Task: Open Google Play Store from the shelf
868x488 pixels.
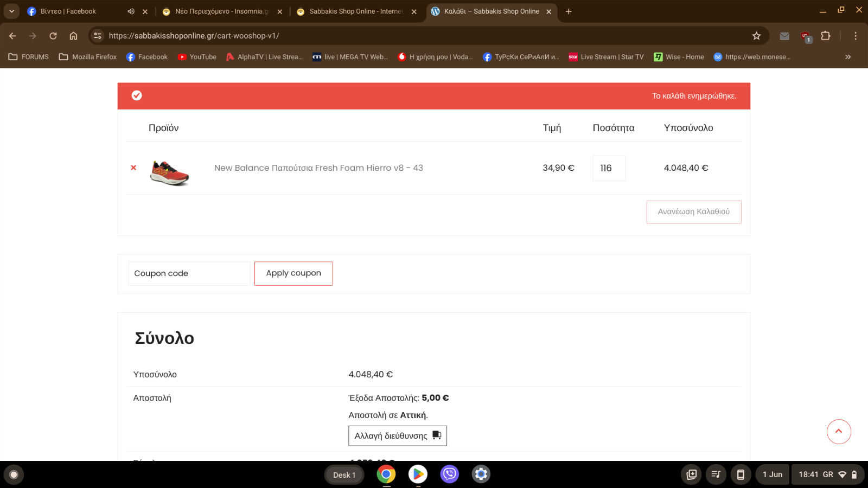Action: point(418,474)
